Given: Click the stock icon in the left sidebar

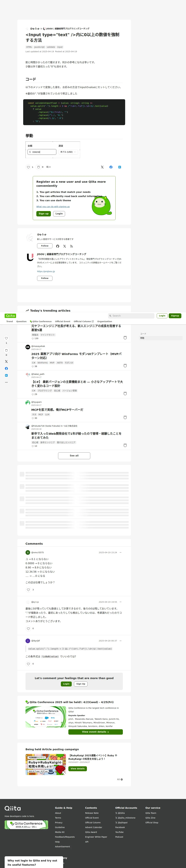Looking at the screenshot, I should [x=6, y=350].
